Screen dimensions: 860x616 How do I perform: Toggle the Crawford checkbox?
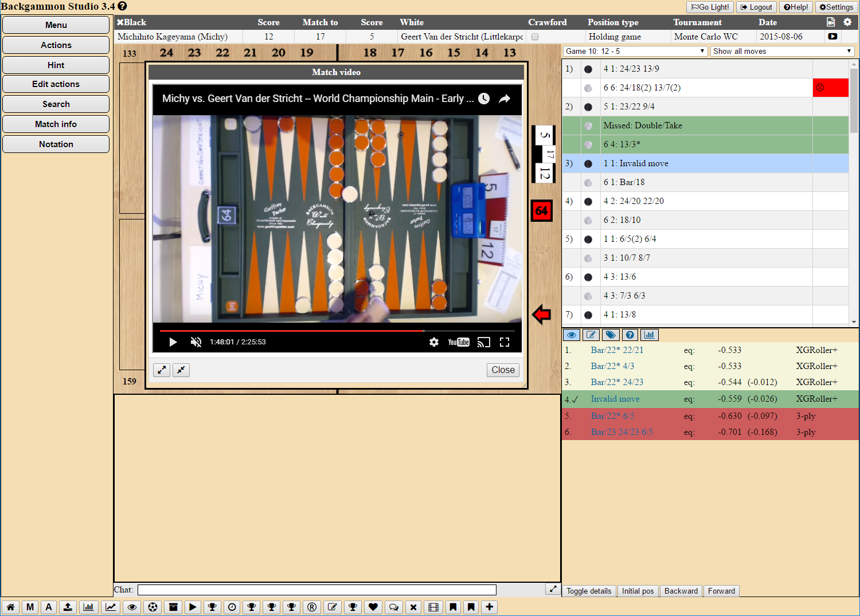535,37
